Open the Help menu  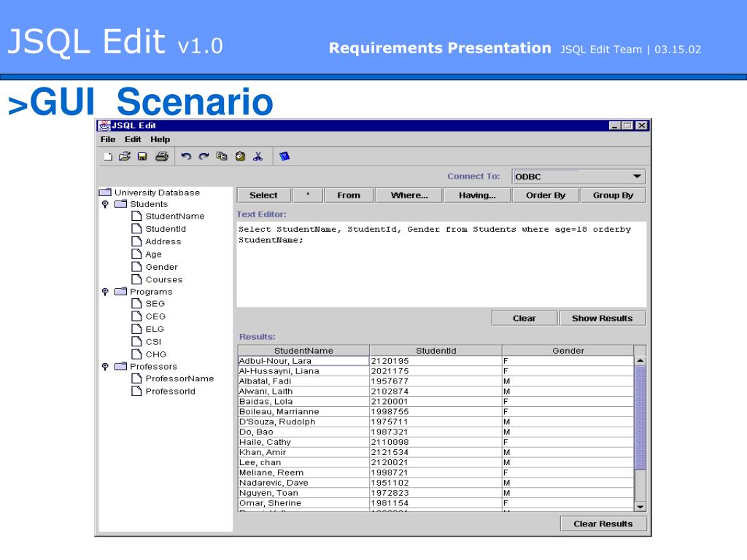coord(160,139)
